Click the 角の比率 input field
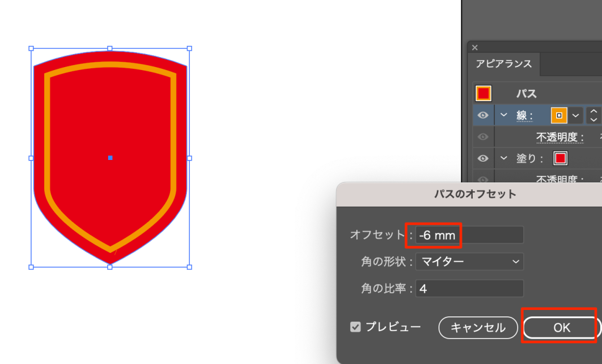Screen dimensions: 602x364 tap(469, 289)
